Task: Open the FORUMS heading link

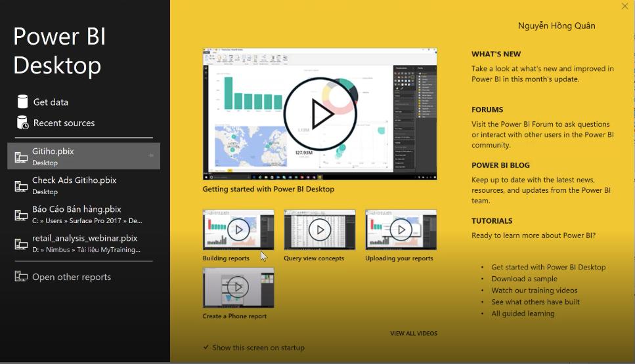Action: [x=487, y=110]
